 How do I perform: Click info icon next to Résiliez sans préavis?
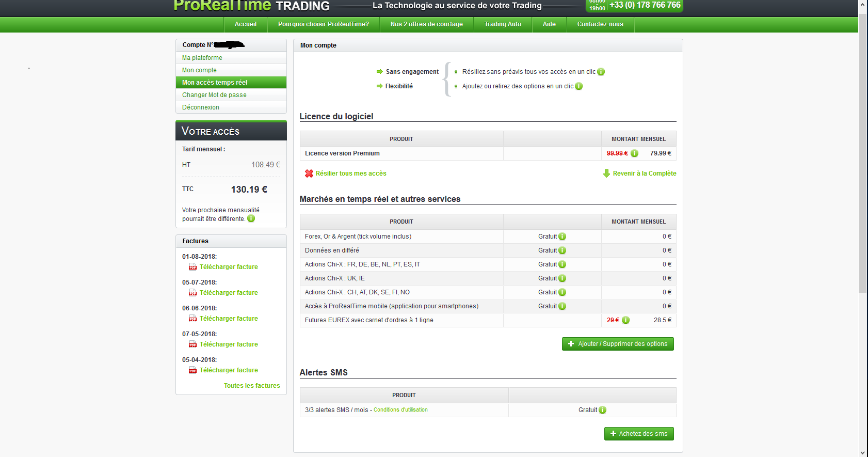[601, 72]
